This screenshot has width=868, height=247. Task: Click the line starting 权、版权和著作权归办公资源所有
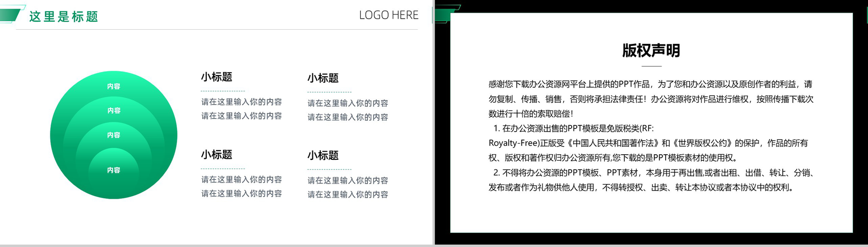pyautogui.click(x=614, y=158)
